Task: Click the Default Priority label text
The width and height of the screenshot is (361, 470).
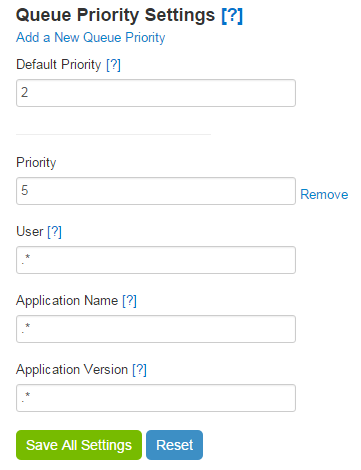Action: [x=59, y=65]
